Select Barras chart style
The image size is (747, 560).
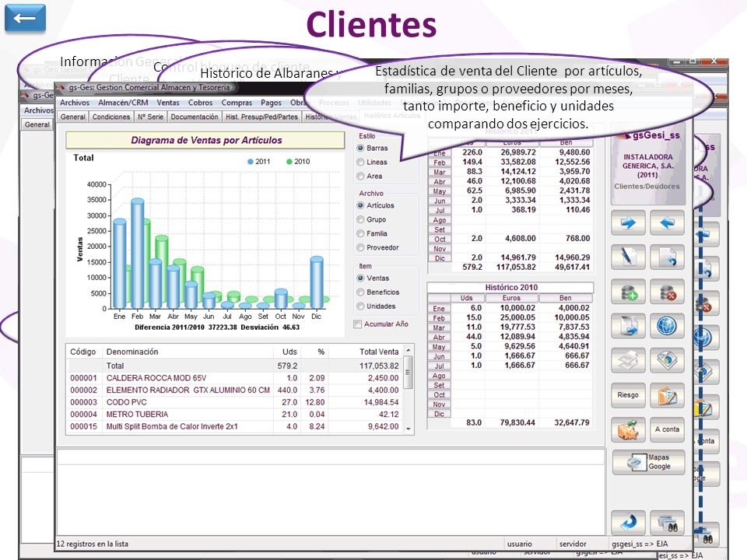coord(360,148)
